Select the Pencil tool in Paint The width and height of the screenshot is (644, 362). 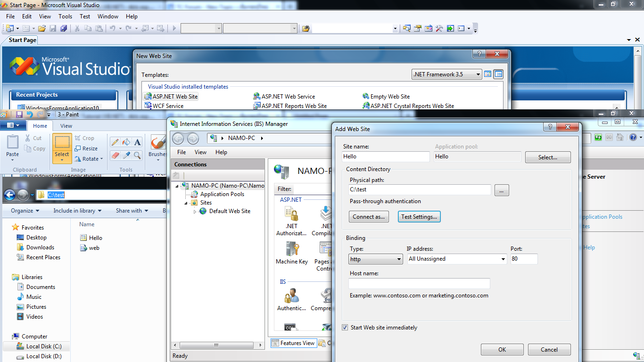[x=115, y=142]
